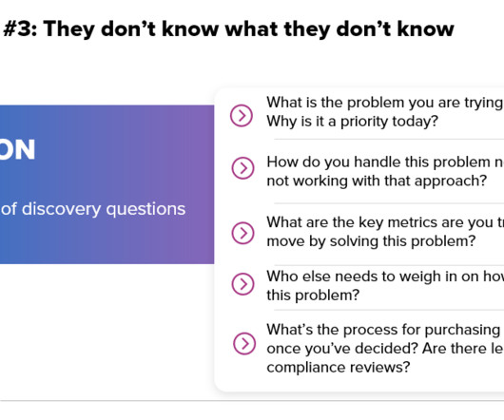Click the arrow icon beside 'What is the problem'
Screen dimensions: 504x420
(242, 115)
